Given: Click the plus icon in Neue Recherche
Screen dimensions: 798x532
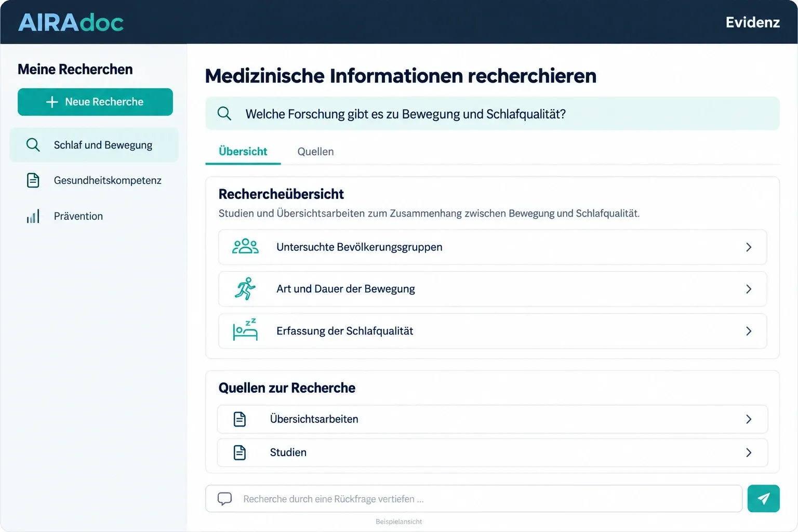Looking at the screenshot, I should tap(52, 102).
